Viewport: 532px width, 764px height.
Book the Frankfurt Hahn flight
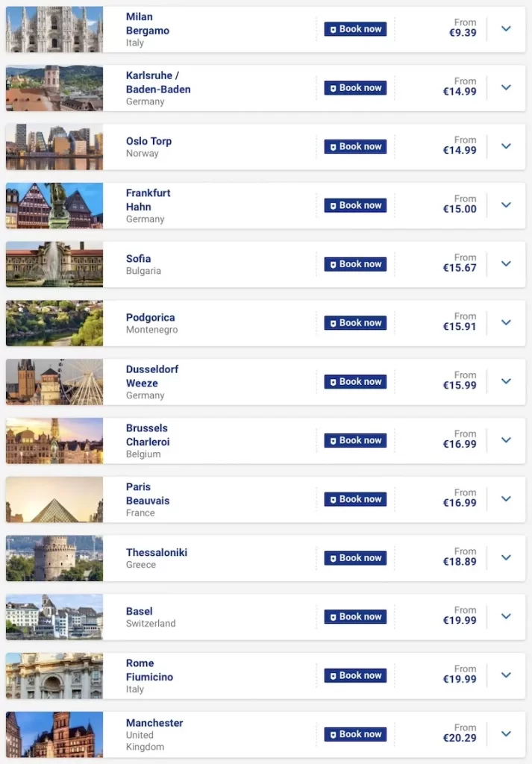355,205
